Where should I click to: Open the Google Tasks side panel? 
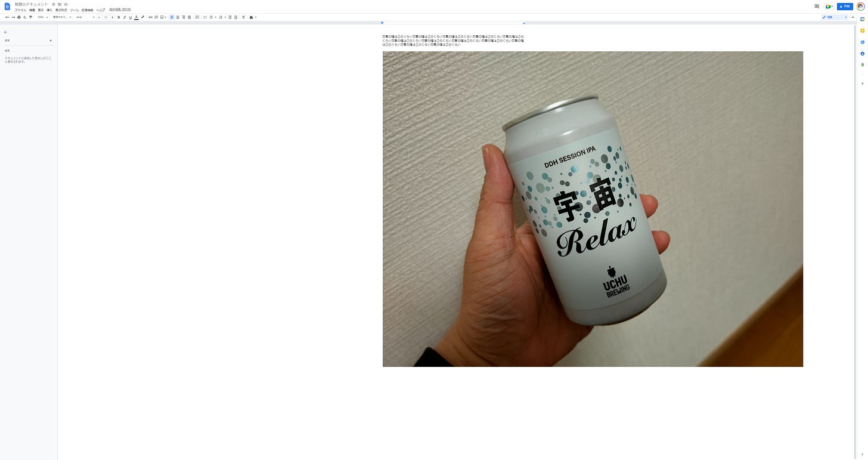tap(862, 42)
